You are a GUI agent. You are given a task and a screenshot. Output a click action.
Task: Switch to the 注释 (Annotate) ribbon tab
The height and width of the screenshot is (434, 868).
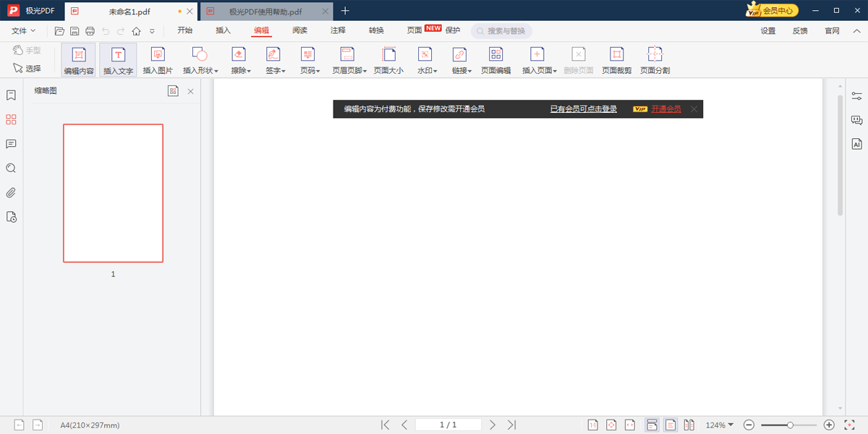coord(338,30)
